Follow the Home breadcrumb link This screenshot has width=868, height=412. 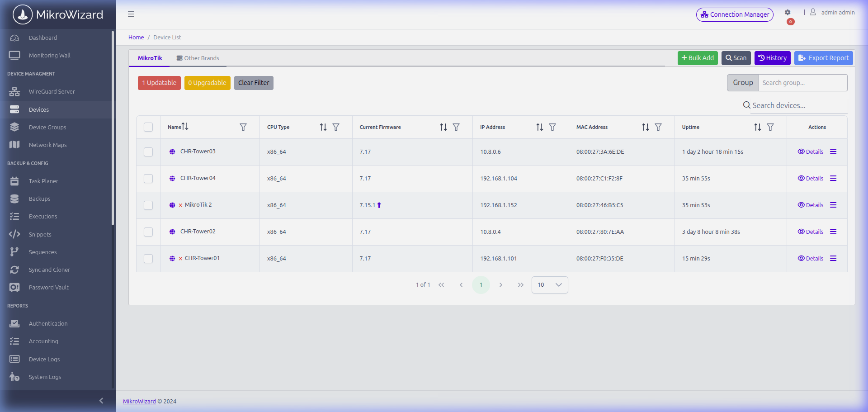tap(136, 37)
